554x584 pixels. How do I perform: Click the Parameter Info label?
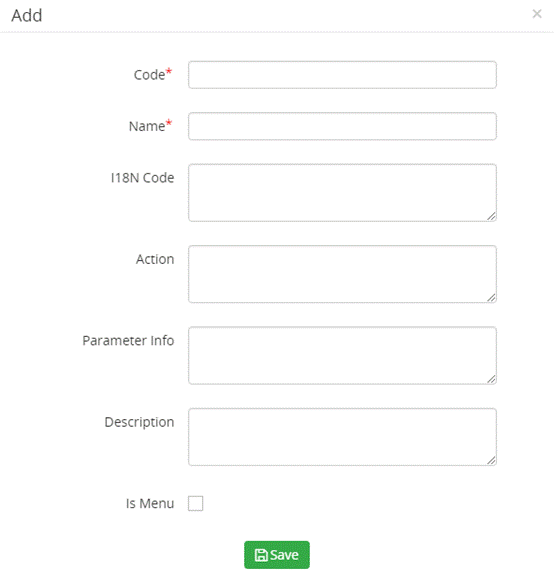pos(128,341)
